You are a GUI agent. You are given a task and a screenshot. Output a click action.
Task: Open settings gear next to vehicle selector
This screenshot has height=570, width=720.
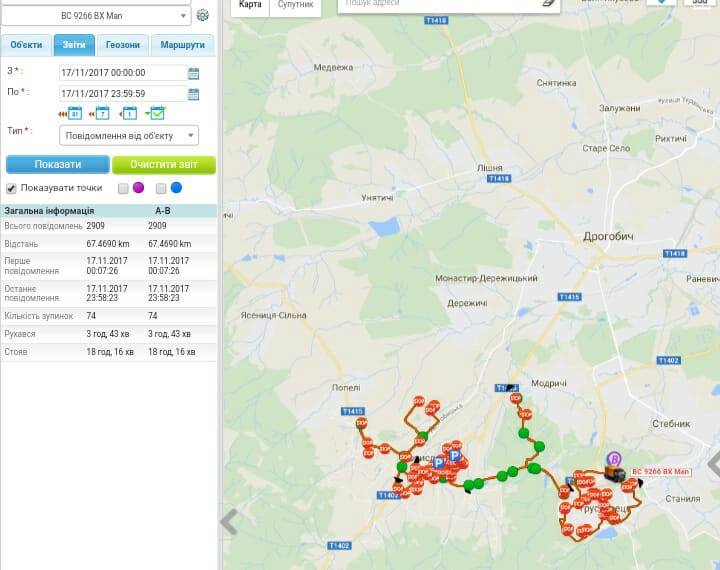pyautogui.click(x=202, y=15)
